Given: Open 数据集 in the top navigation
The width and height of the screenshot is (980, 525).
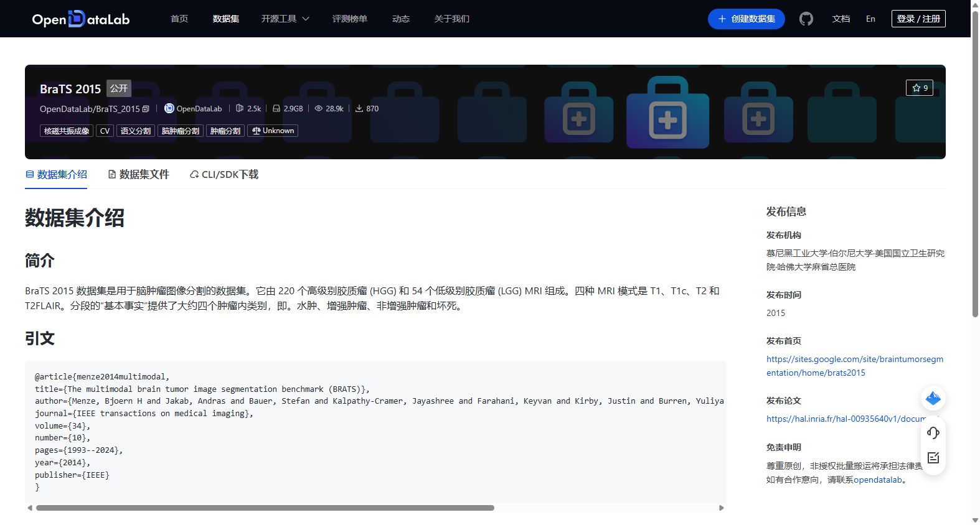Looking at the screenshot, I should [x=226, y=19].
